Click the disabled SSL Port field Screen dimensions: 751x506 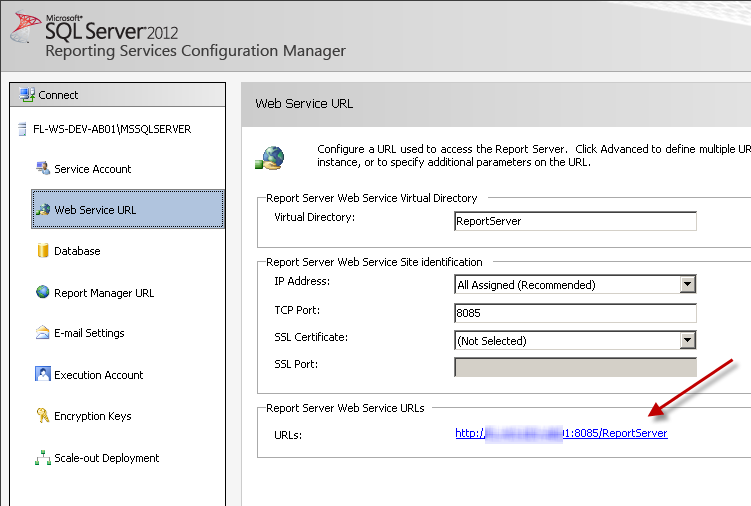pos(575,367)
